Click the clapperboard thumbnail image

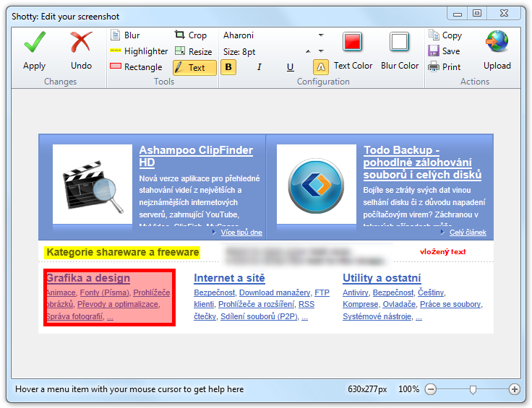click(93, 184)
